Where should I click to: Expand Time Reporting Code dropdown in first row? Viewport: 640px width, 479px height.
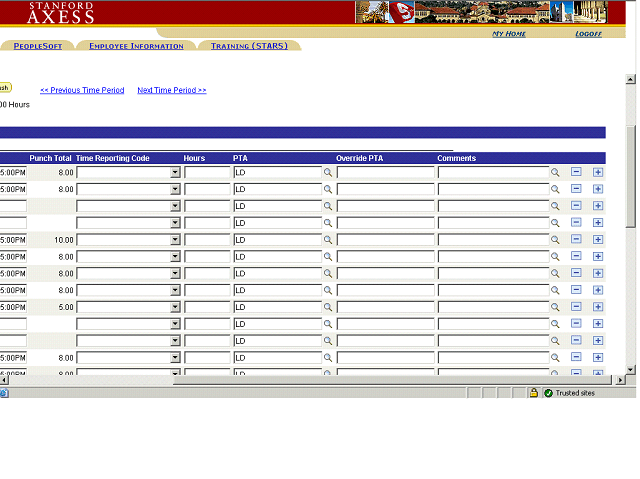coord(175,172)
